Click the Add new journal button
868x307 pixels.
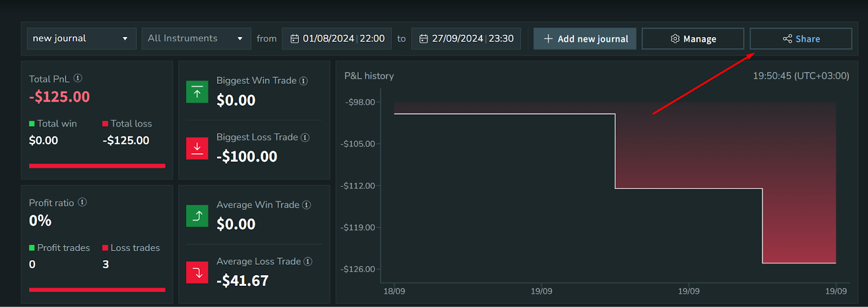pyautogui.click(x=585, y=39)
